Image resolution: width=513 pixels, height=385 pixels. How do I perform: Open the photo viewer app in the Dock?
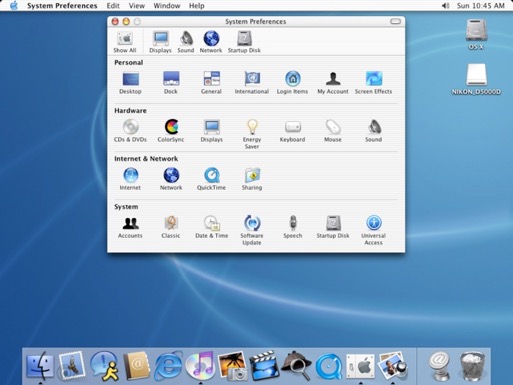(x=392, y=366)
